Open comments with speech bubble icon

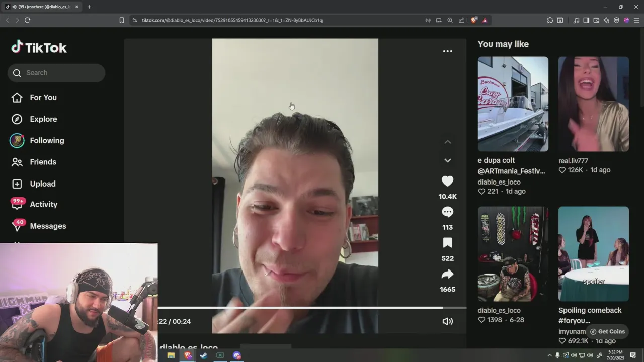(447, 212)
